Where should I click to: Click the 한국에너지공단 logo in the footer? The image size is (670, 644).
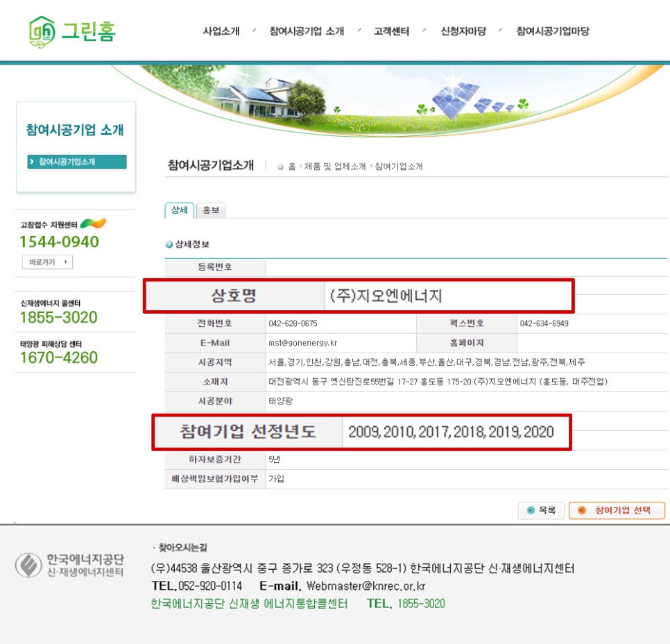tap(69, 565)
